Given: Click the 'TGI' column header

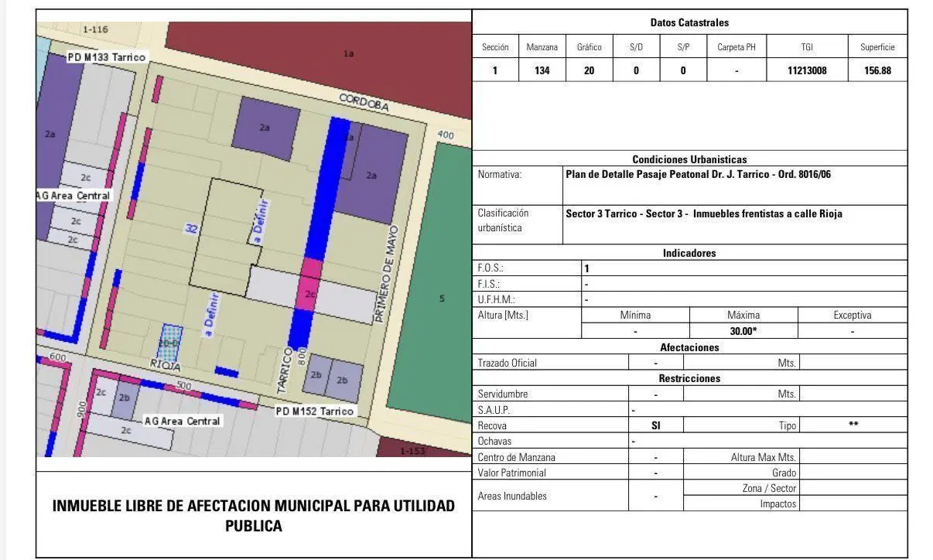Looking at the screenshot, I should click(807, 47).
